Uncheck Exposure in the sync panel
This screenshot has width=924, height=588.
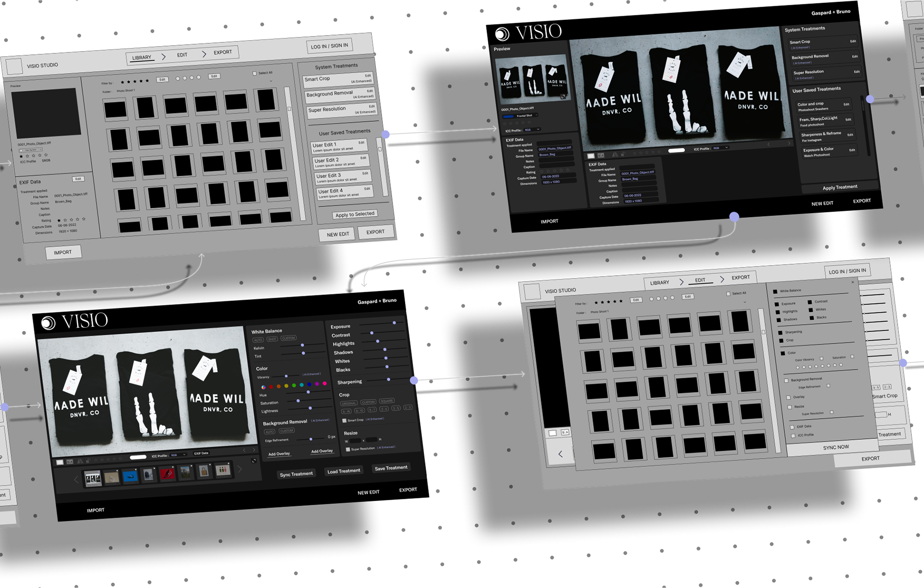coord(777,304)
